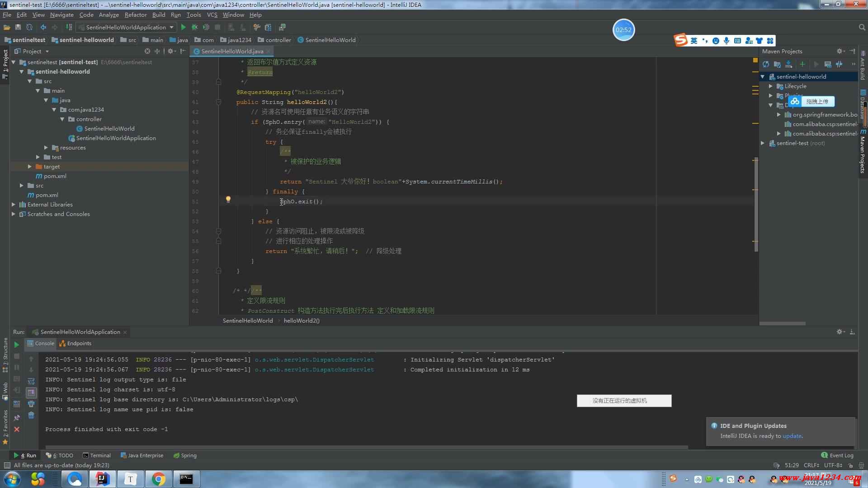
Task: Collapse All in the Project panel header
Action: tap(157, 51)
